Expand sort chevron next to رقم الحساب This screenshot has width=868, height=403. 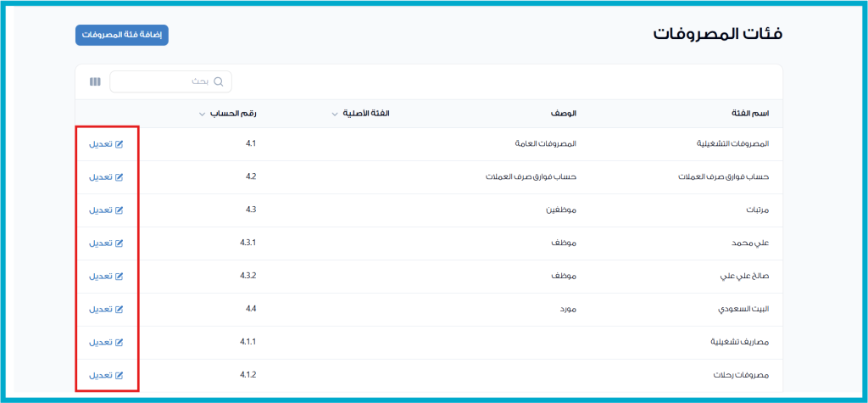[202, 114]
